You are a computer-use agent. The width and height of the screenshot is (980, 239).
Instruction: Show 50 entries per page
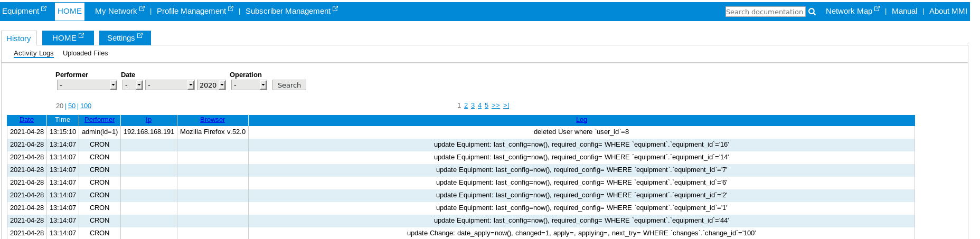tap(72, 106)
